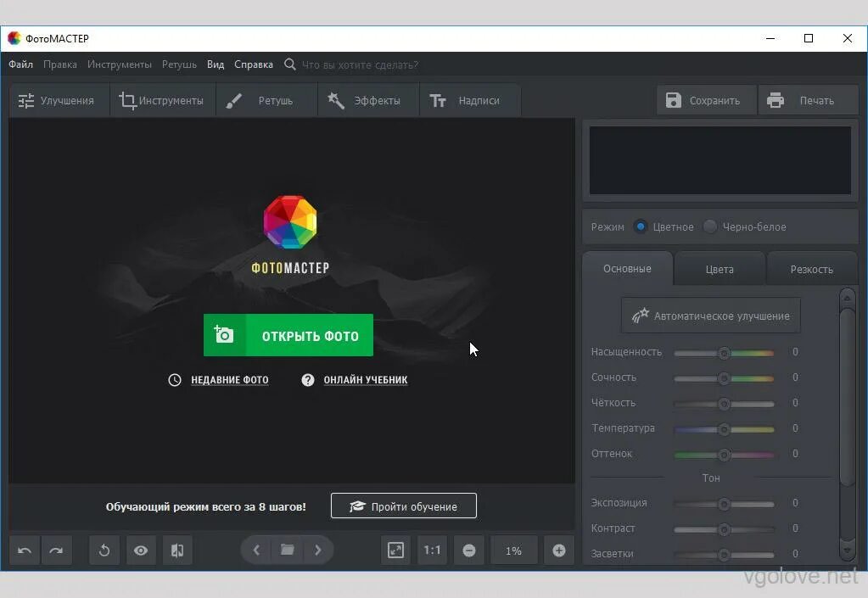Click the scrollbar up arrow in settings panel
This screenshot has width=868, height=598.
[848, 299]
